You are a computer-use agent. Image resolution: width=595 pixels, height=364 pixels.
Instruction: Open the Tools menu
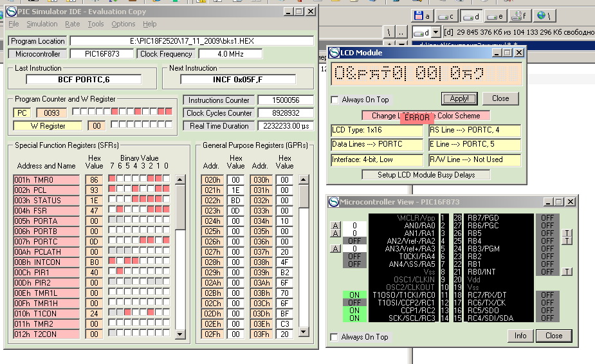click(96, 24)
